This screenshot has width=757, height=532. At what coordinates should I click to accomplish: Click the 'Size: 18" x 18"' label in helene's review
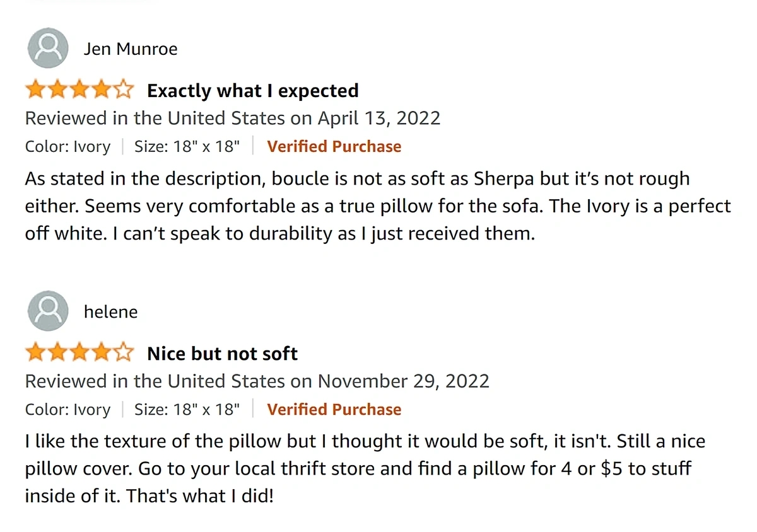(187, 409)
